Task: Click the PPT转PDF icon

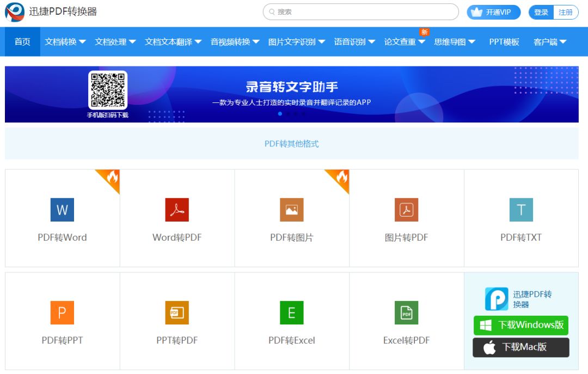Action: click(x=177, y=313)
